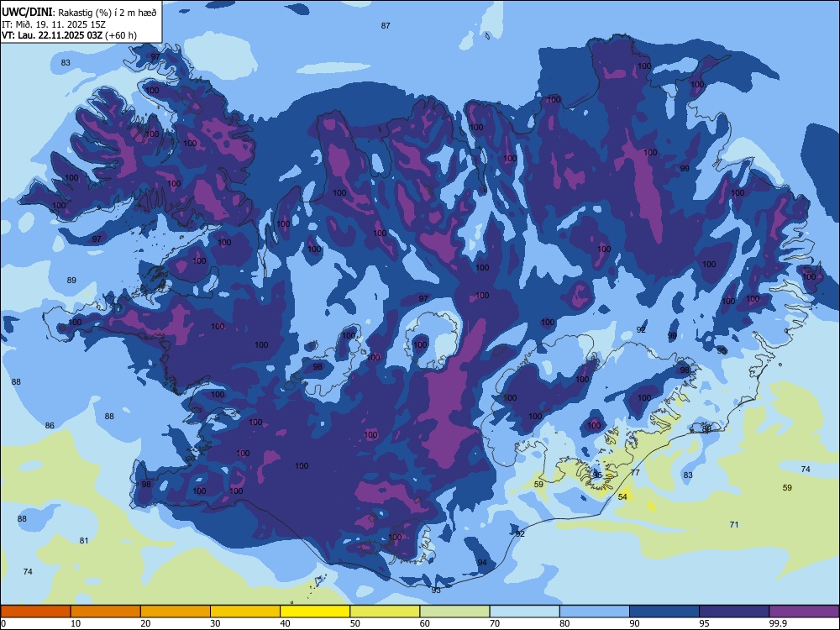Image resolution: width=840 pixels, height=630 pixels.
Task: Click the humidity value 86 over the sea
Action: 50,425
